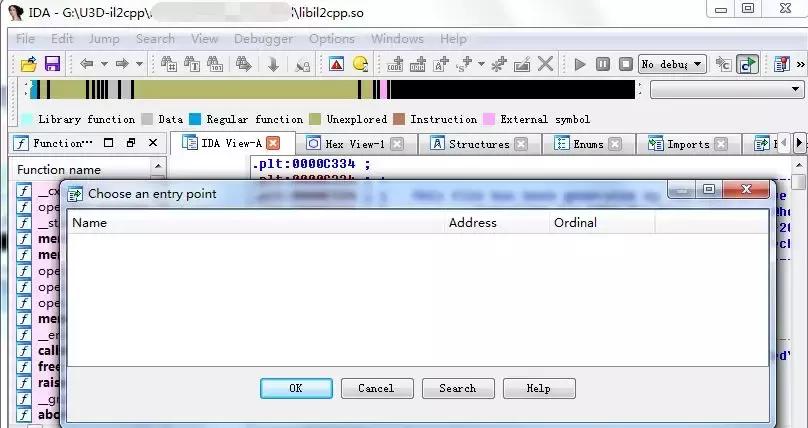
Task: Click the asterisk array icon
Action: (x=499, y=64)
